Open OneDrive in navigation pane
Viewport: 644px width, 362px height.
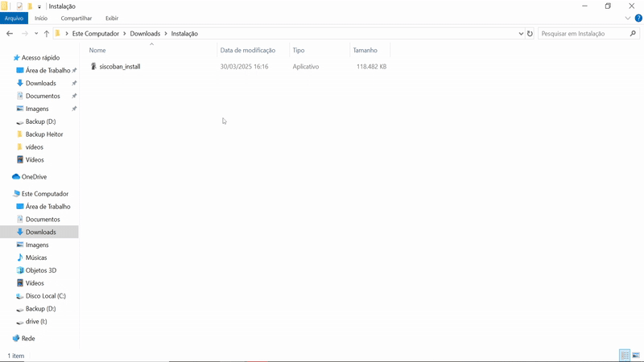coord(34,177)
